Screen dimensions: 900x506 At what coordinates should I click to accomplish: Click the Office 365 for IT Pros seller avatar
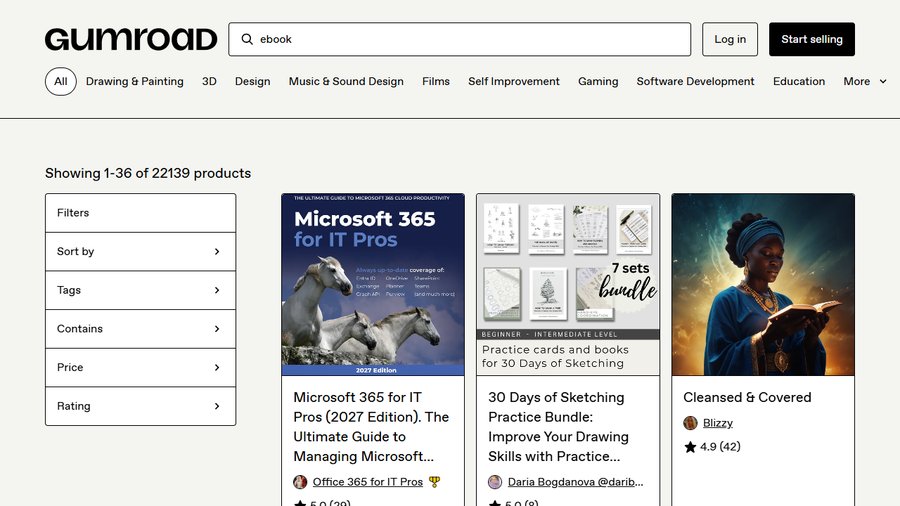click(300, 482)
